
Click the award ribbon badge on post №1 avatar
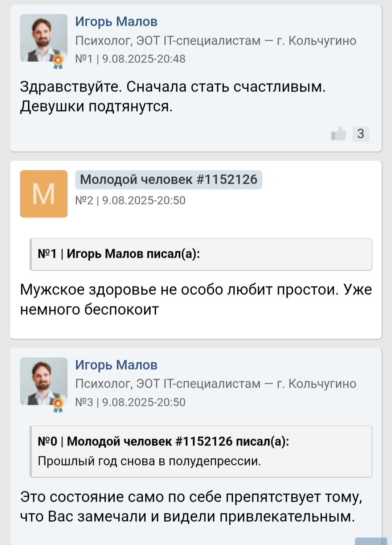58,62
